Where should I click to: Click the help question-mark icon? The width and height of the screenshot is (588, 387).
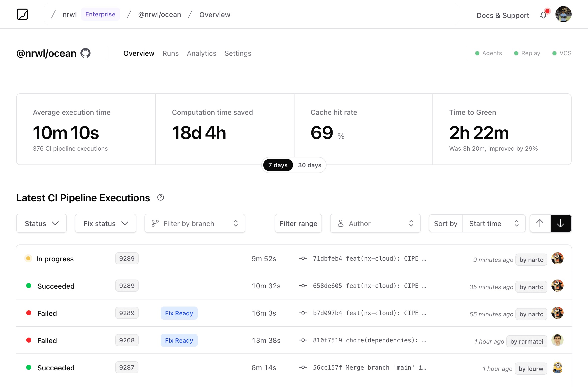coord(161,198)
